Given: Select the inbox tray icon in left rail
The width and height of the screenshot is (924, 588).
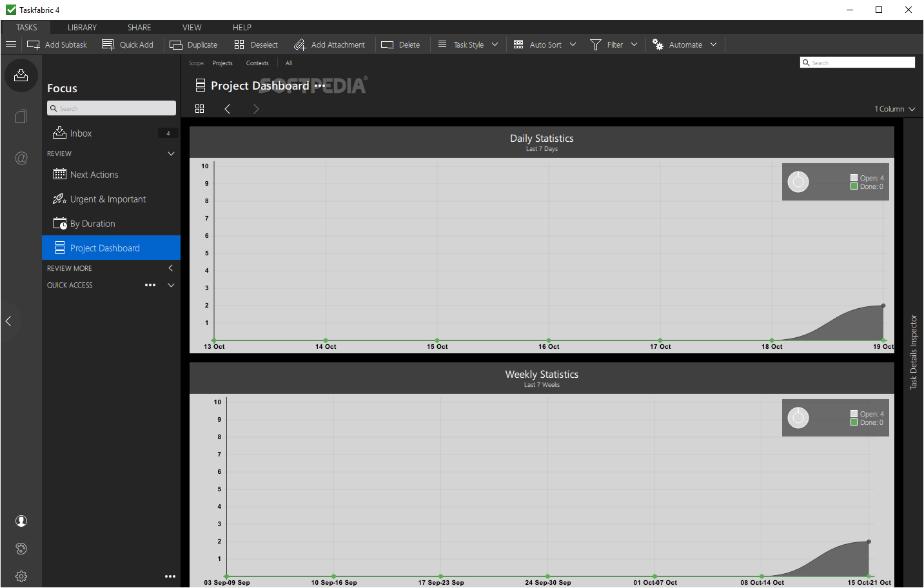Looking at the screenshot, I should point(21,75).
